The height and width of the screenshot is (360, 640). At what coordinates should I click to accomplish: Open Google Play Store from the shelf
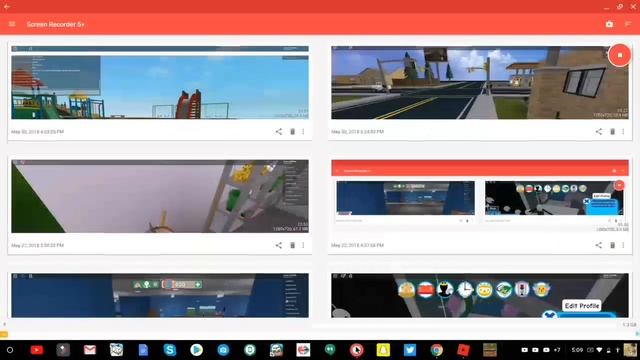pyautogui.click(x=196, y=350)
